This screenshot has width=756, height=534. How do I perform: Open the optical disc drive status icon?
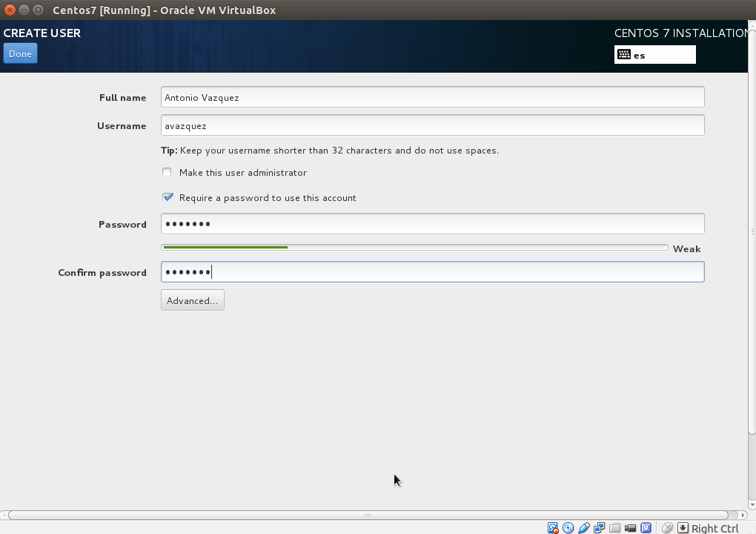click(x=568, y=527)
